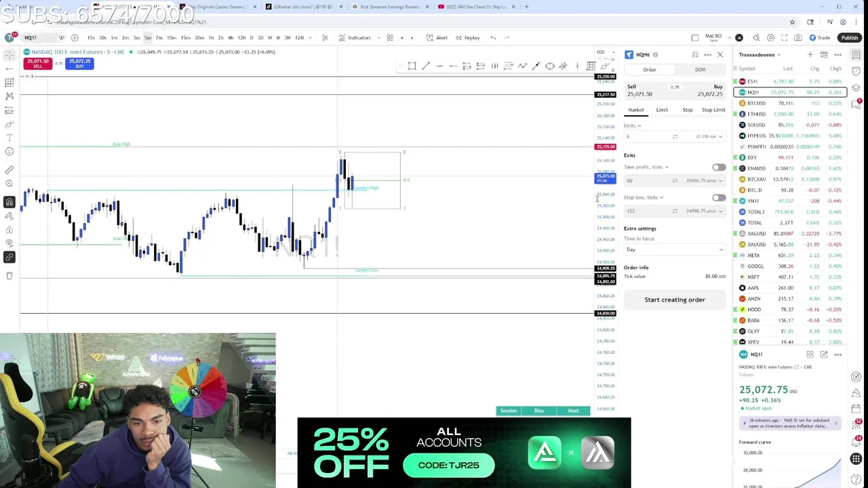Viewport: 868px width, 488px height.
Task: Click the quick search icon
Action: [756, 38]
